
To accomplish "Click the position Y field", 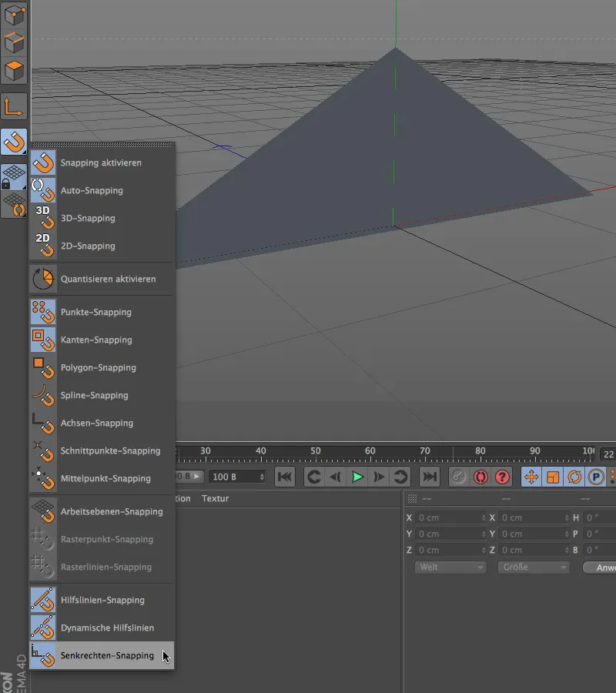I will point(450,534).
